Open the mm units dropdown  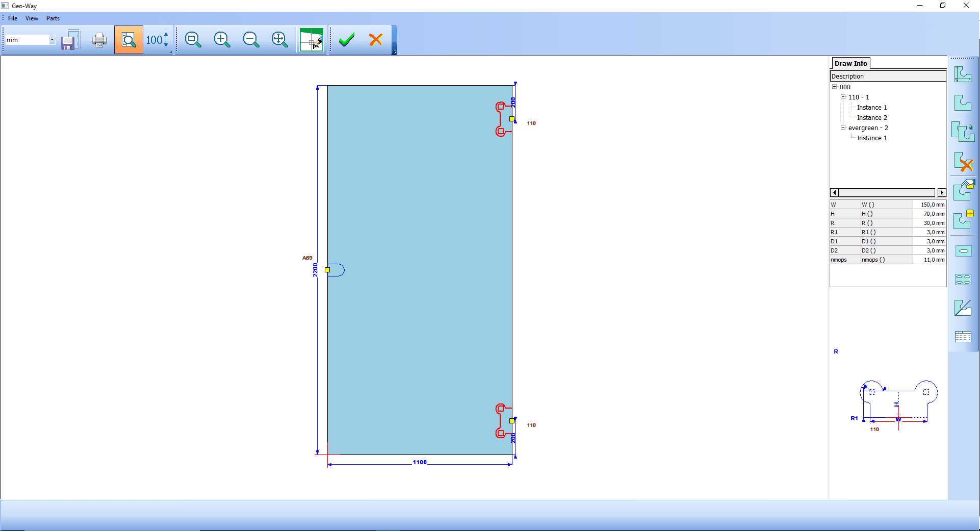tap(52, 40)
